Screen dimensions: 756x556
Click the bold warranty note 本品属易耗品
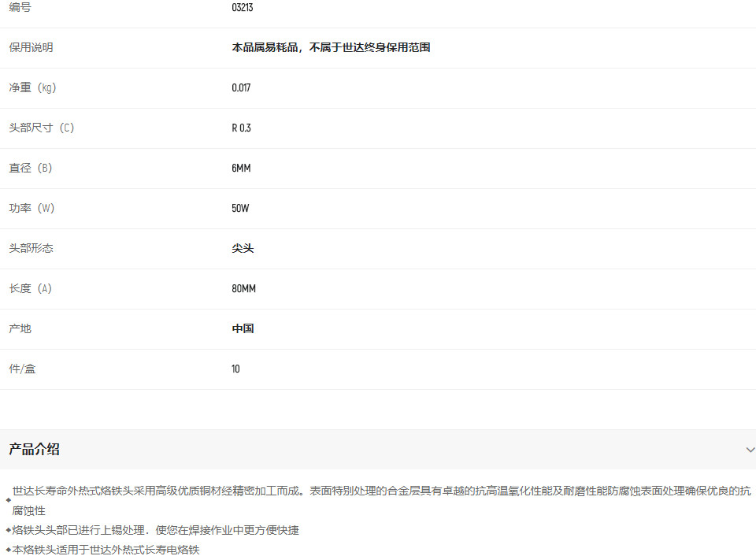click(331, 47)
